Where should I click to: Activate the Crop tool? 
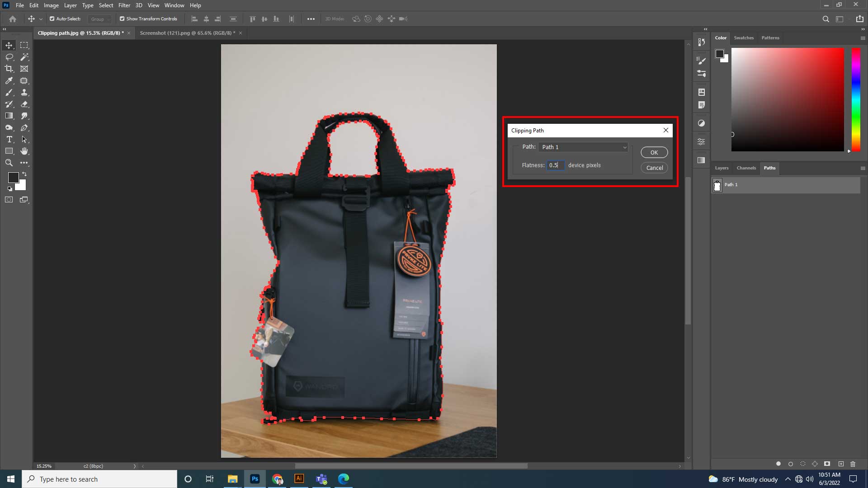9,69
